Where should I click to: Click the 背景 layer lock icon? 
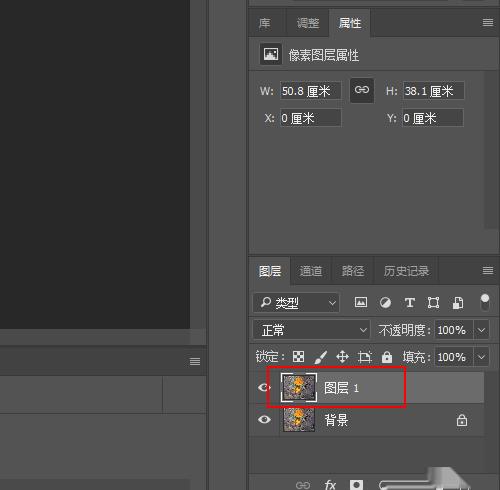[462, 420]
